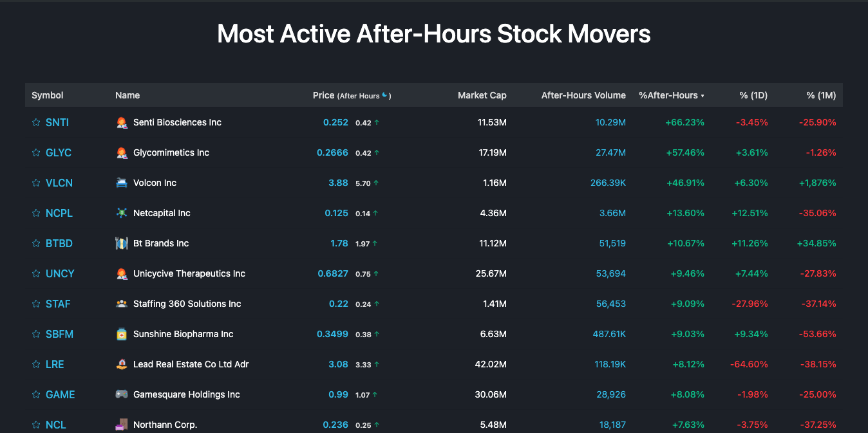Click the clock icon in the Price header
The height and width of the screenshot is (433, 868).
pyautogui.click(x=386, y=94)
